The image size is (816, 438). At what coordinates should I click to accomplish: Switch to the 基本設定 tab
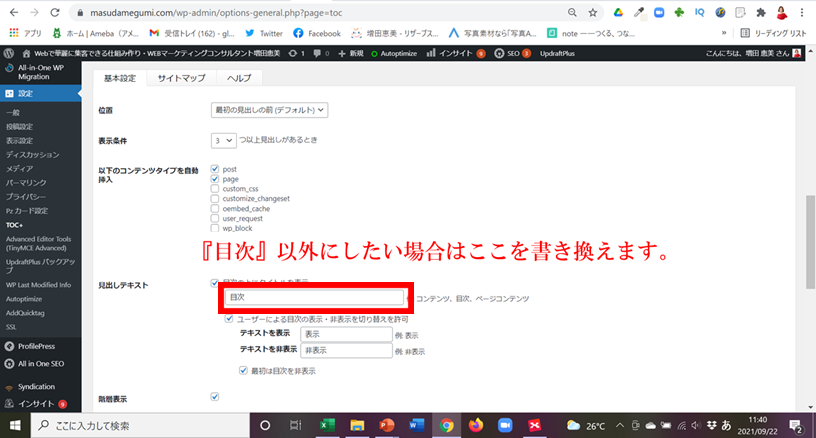(120, 78)
